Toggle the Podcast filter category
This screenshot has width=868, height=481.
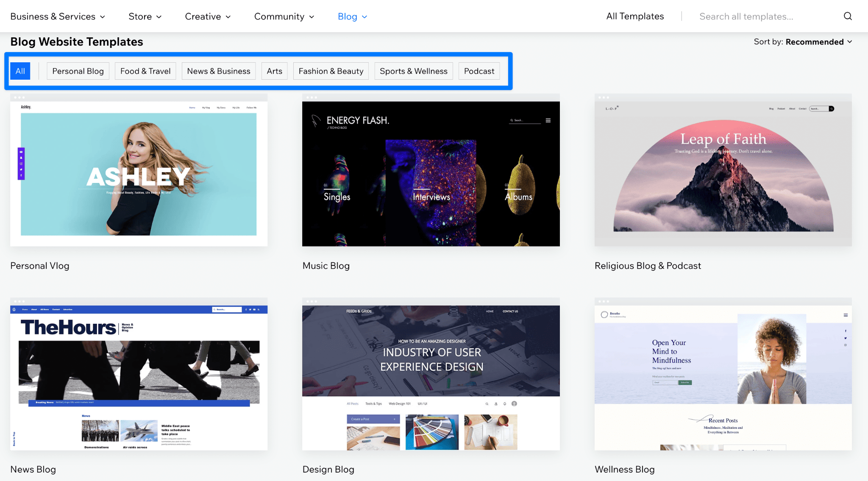coord(480,70)
